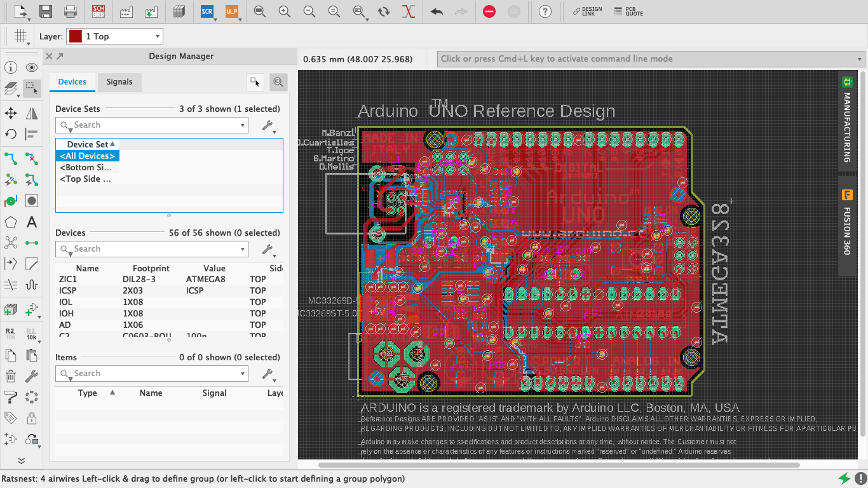Select the <All Devices> set
868x488 pixels.
coord(88,156)
